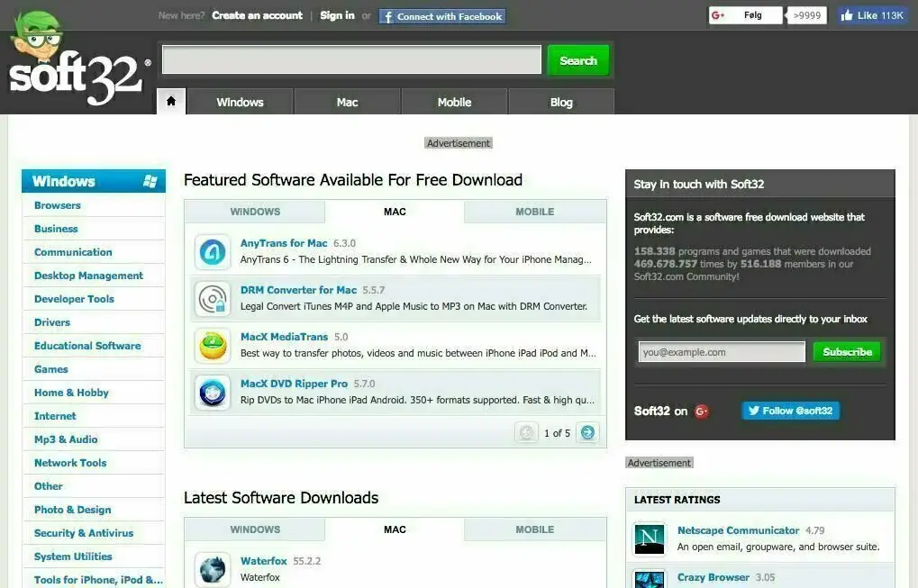Viewport: 918px width, 588px height.
Task: Click the Waterfox app icon
Action: (x=213, y=569)
